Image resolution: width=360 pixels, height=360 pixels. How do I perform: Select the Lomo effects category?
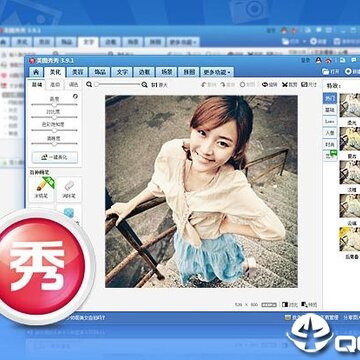click(x=330, y=122)
